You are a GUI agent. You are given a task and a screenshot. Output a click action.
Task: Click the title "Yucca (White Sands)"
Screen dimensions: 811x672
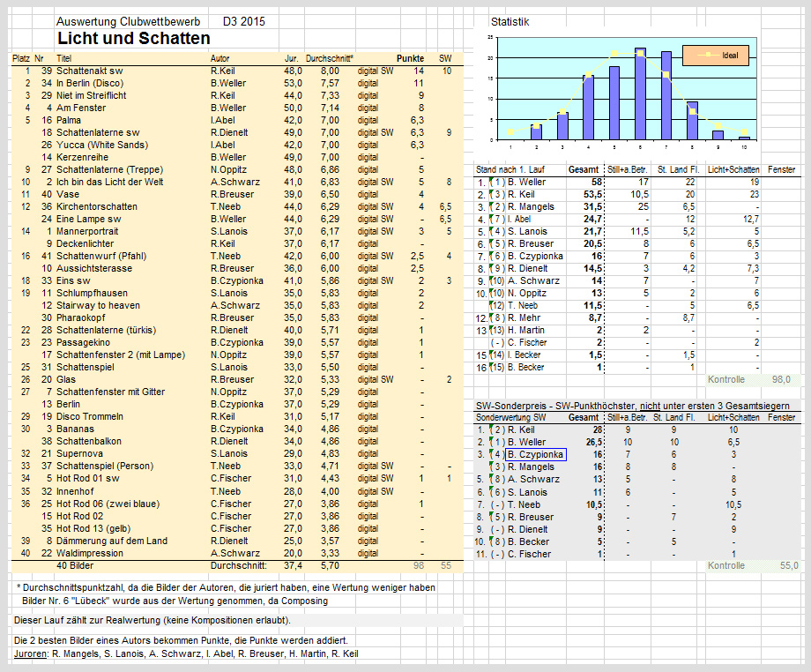(x=102, y=146)
